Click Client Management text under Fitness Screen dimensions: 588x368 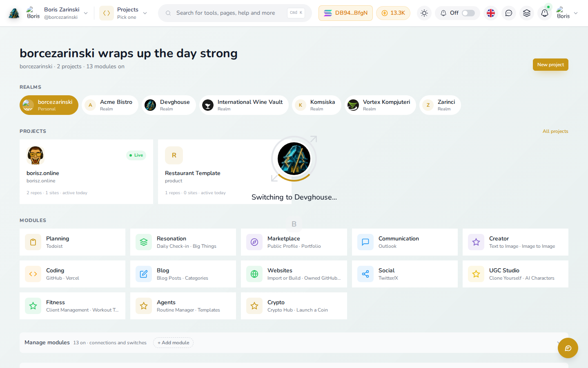click(67, 310)
